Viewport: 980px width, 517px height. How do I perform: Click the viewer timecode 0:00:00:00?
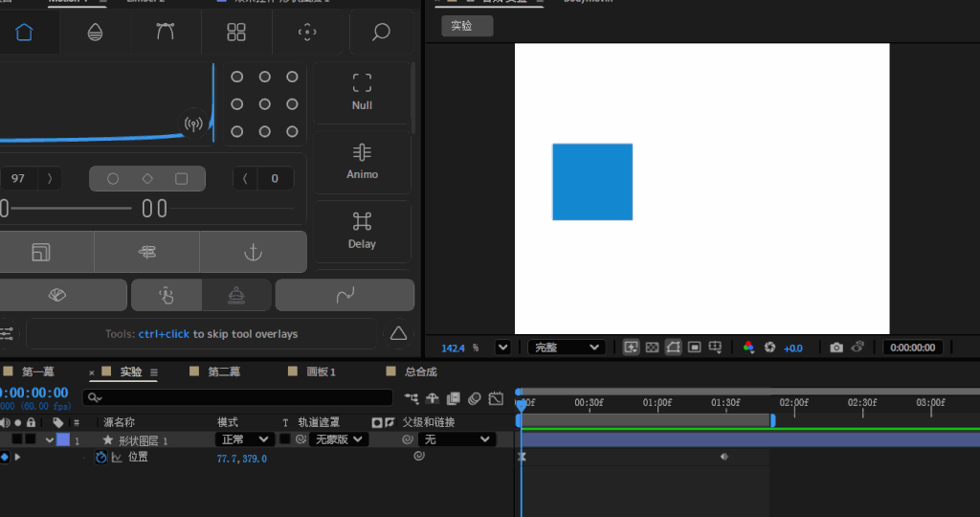(x=912, y=348)
